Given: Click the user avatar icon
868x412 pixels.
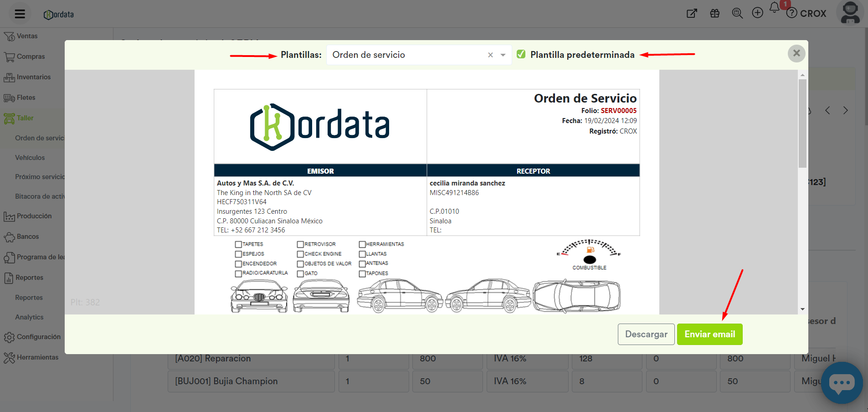Looking at the screenshot, I should pos(850,13).
